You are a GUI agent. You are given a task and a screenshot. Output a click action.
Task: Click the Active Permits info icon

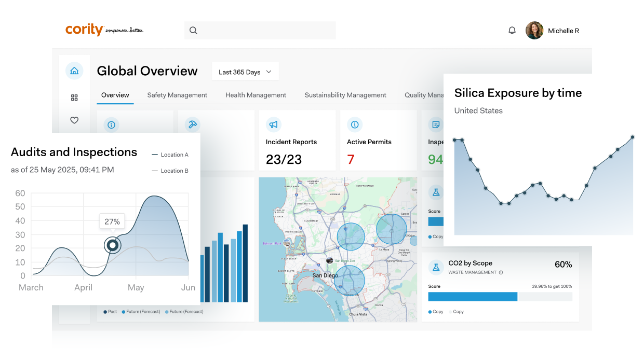pyautogui.click(x=354, y=124)
